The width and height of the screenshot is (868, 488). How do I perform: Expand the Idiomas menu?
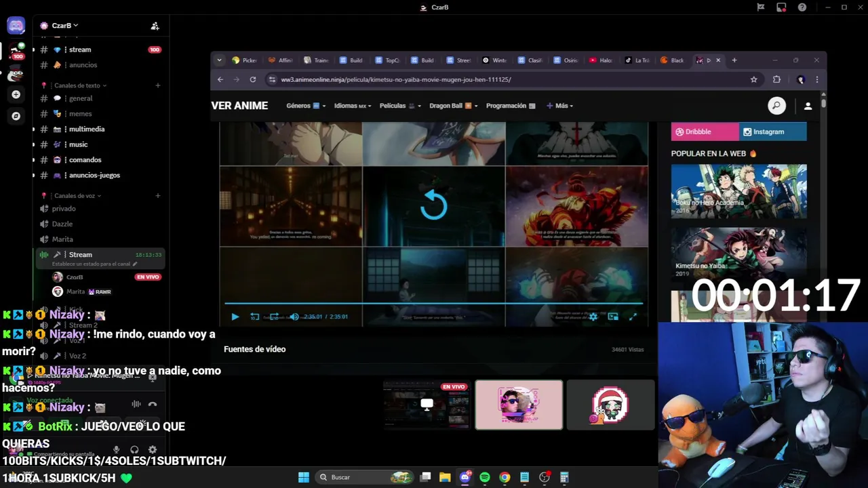(x=353, y=106)
